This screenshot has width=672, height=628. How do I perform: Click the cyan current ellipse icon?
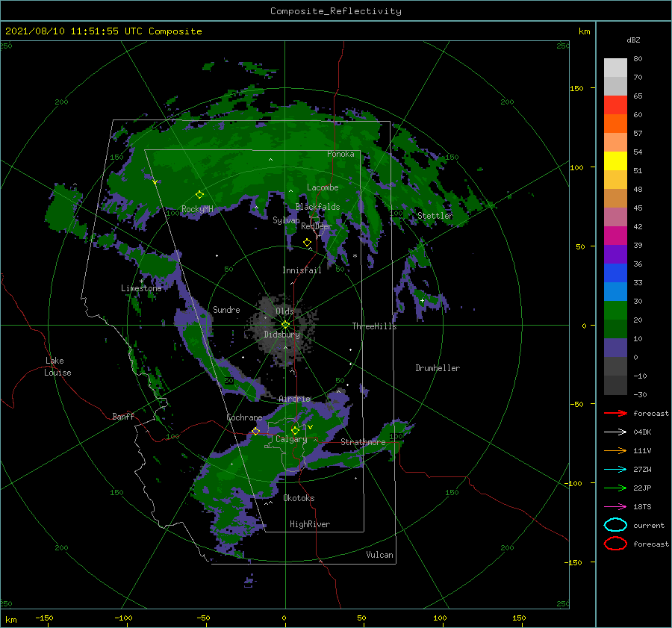coord(615,525)
